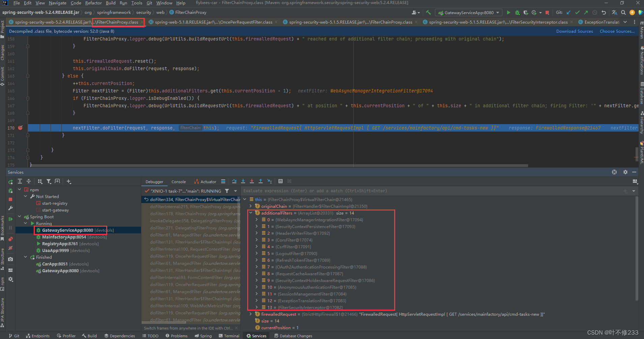The height and width of the screenshot is (339, 644).
Task: Open the Translate icon in the toolbar
Action: coord(615,12)
